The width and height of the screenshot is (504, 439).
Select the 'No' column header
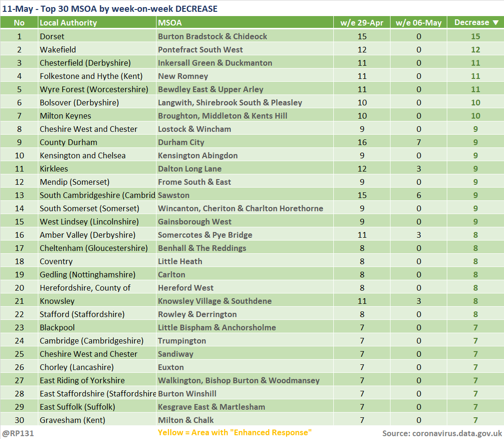[x=19, y=23]
